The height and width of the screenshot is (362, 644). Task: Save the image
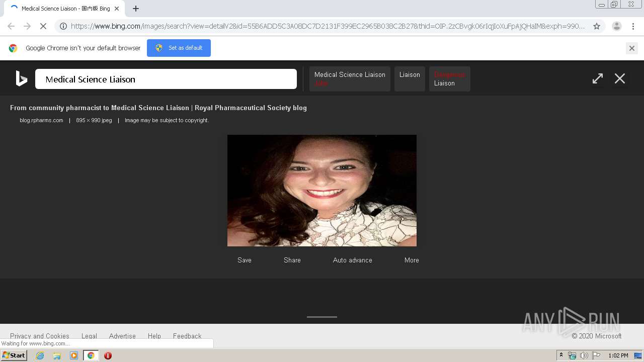245,260
